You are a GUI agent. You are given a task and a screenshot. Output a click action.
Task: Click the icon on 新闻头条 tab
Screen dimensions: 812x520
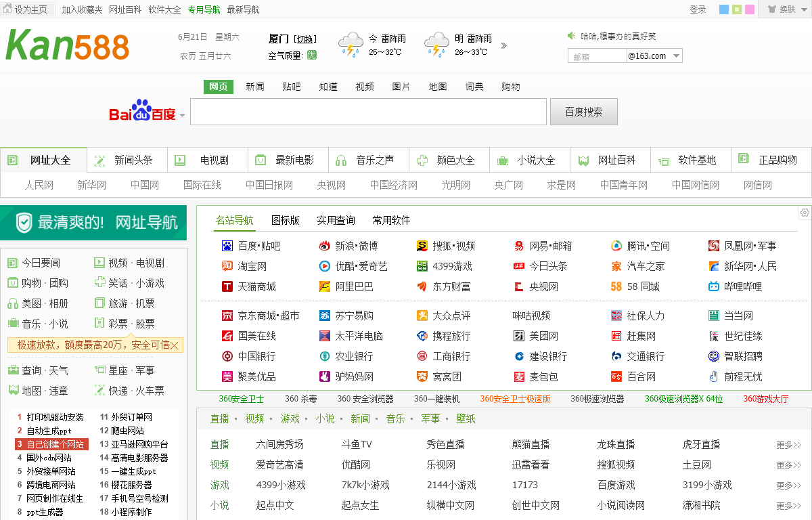point(100,160)
